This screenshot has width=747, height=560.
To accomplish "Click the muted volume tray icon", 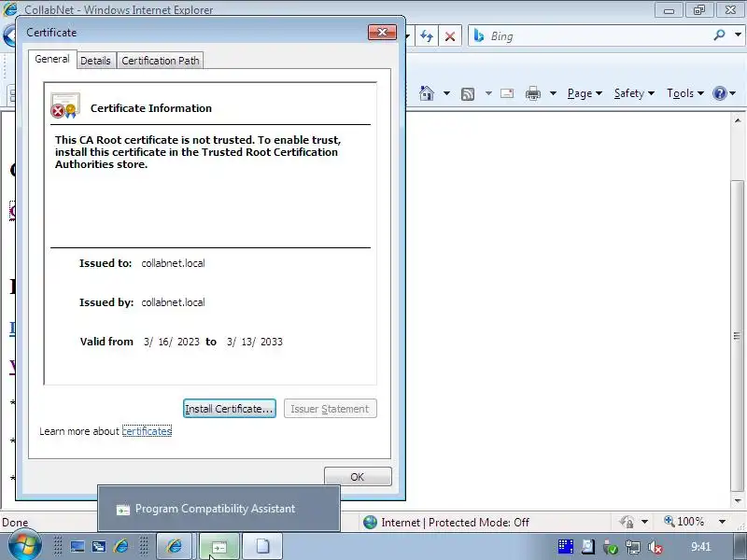I will point(655,547).
